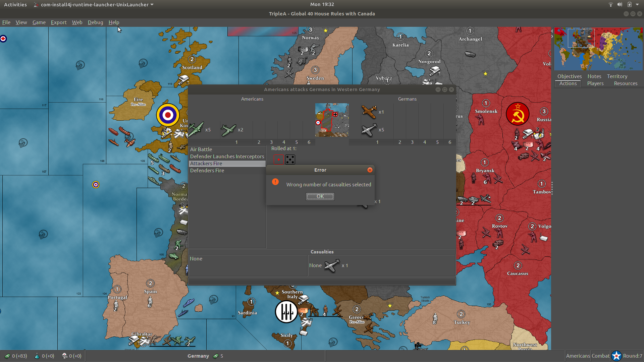Click the Germany production icon in status bar
The height and width of the screenshot is (362, 644).
click(216, 356)
